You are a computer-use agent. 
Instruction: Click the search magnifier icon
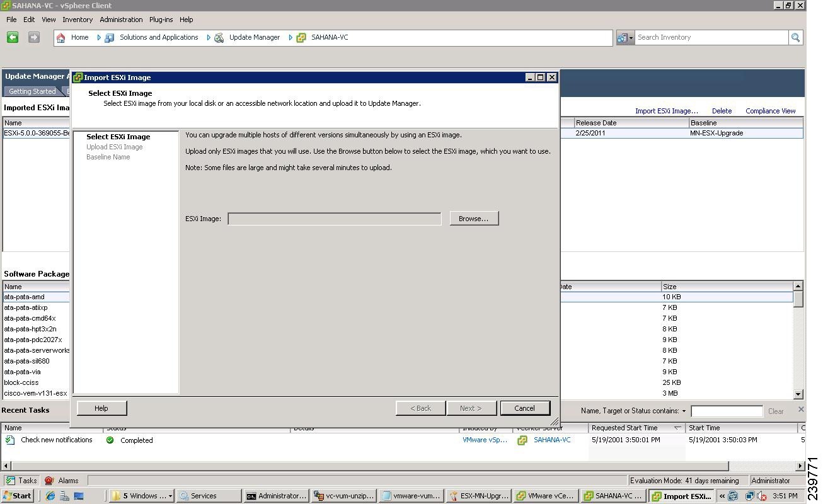795,38
